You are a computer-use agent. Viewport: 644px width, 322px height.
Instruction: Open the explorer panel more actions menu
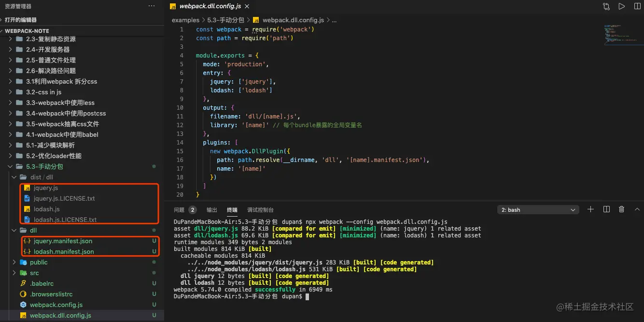152,6
